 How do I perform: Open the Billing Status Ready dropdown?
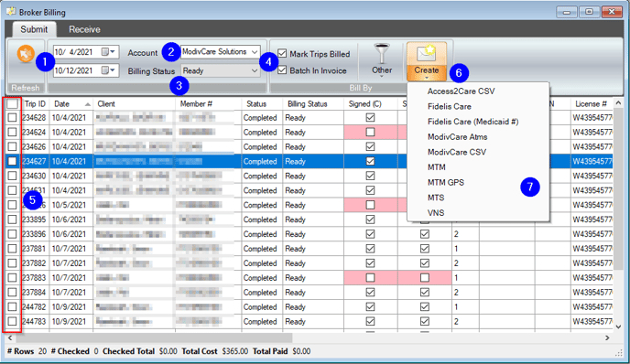click(255, 70)
